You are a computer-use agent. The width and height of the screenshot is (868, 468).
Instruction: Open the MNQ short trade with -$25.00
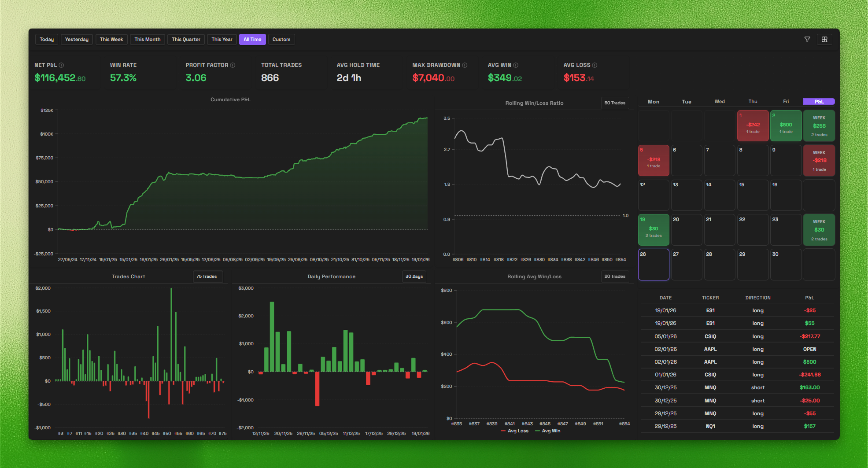click(738, 401)
